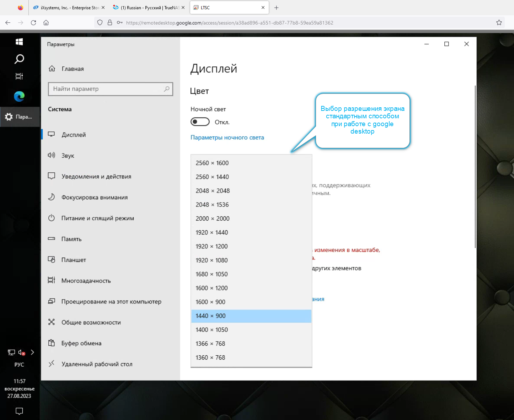This screenshot has height=420, width=514.
Task: Click the clipboard icon beside Буфер обмена
Action: [52, 343]
